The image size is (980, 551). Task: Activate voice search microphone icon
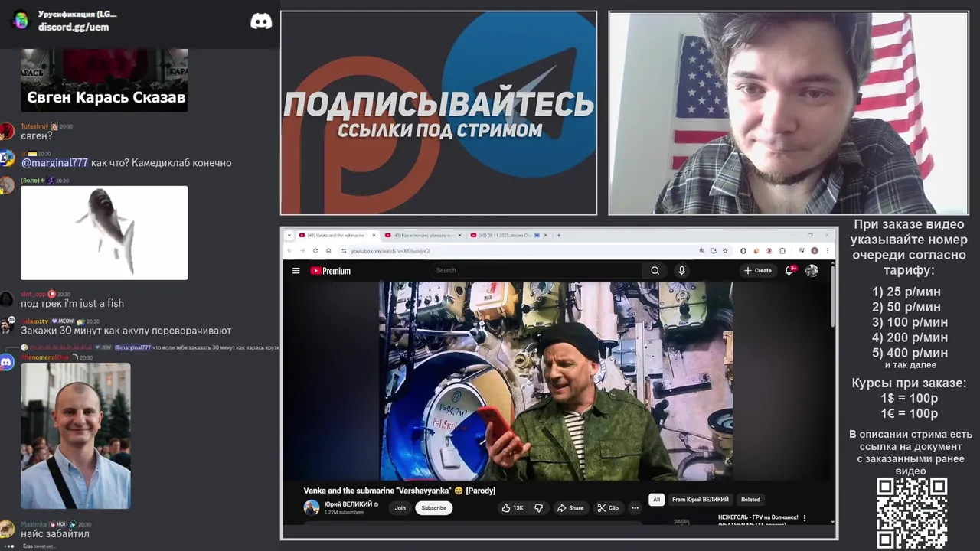(681, 270)
